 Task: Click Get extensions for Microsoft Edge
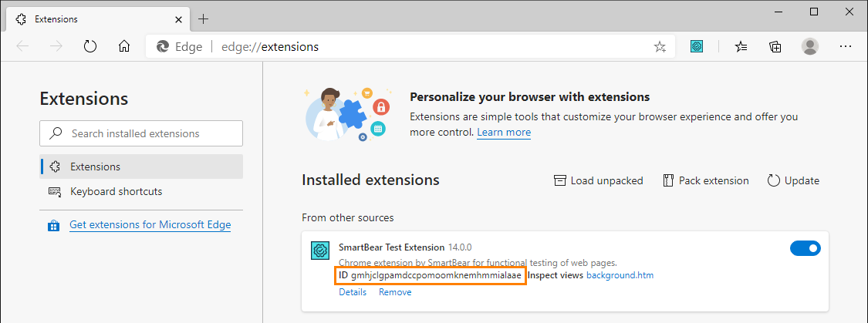click(x=150, y=225)
